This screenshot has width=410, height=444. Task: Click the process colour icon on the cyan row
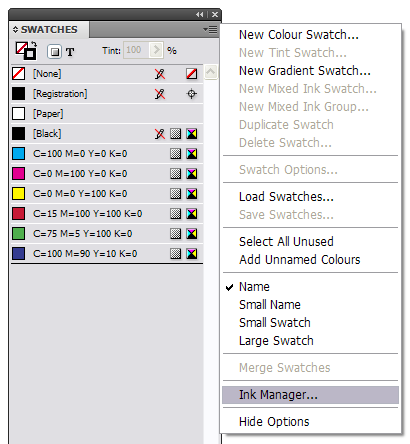coord(176,154)
